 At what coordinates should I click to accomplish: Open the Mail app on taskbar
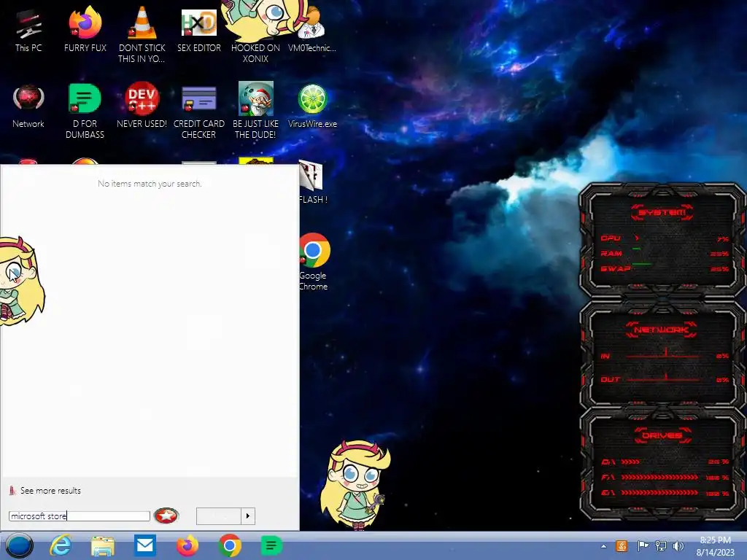click(145, 545)
